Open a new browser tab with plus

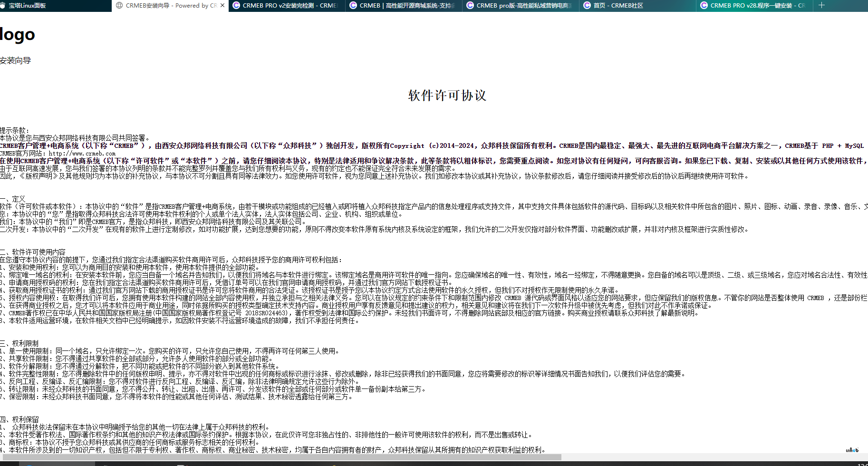click(x=821, y=5)
